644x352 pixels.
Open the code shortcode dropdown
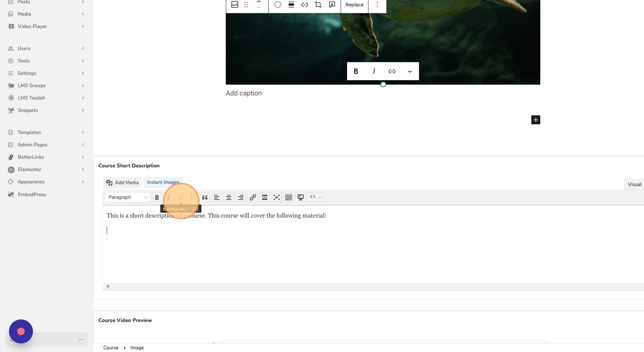316,197
